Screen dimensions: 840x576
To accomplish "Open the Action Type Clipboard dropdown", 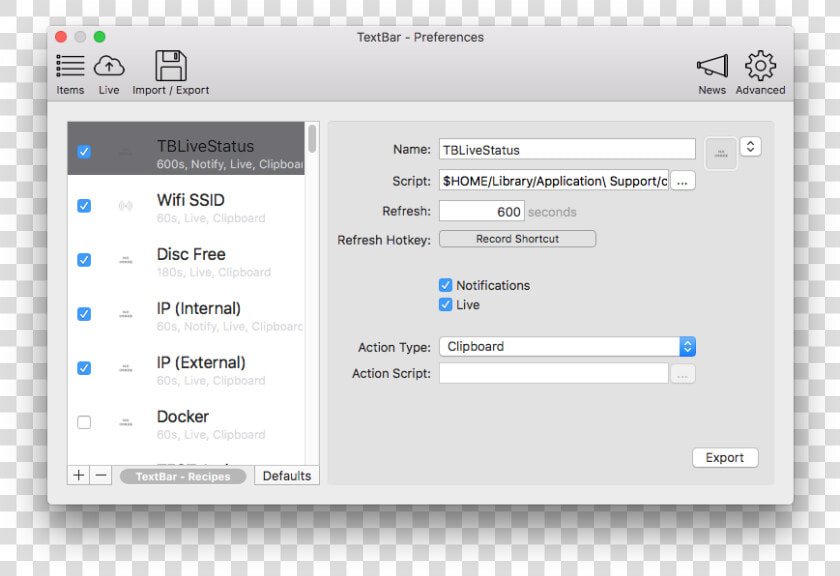I will point(567,347).
